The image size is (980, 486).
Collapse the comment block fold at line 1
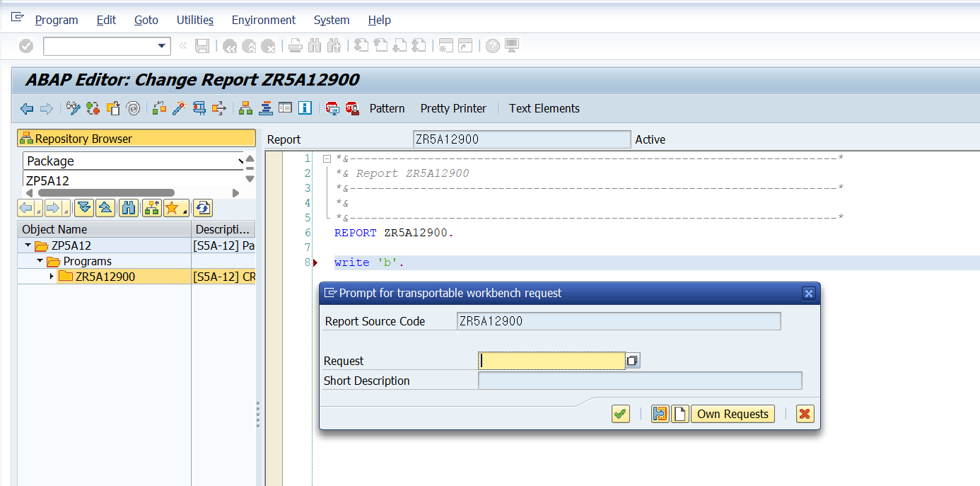(x=327, y=159)
